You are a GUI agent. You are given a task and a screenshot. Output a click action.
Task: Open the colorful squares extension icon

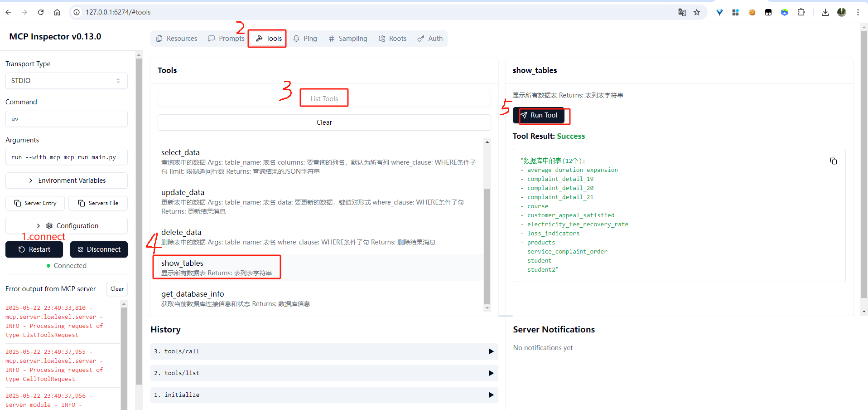point(735,12)
